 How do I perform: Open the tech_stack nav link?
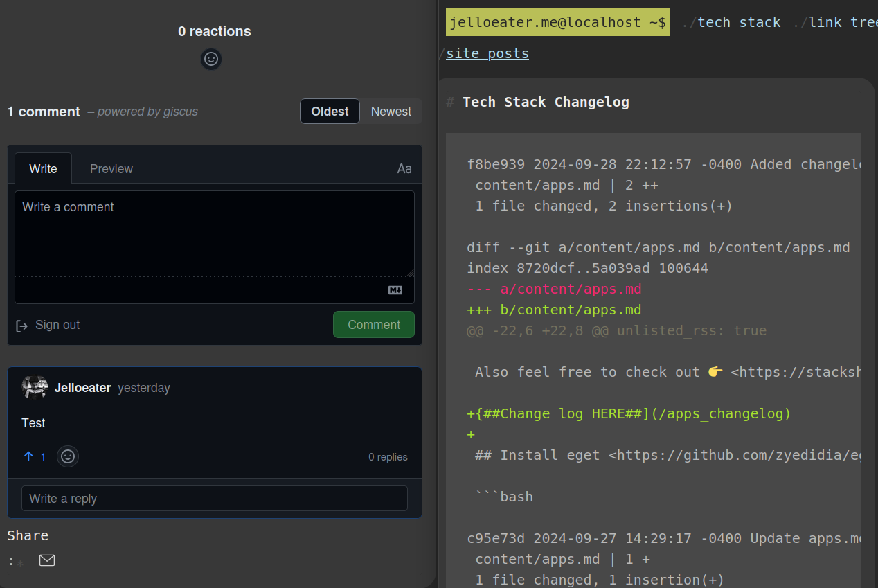click(x=739, y=22)
